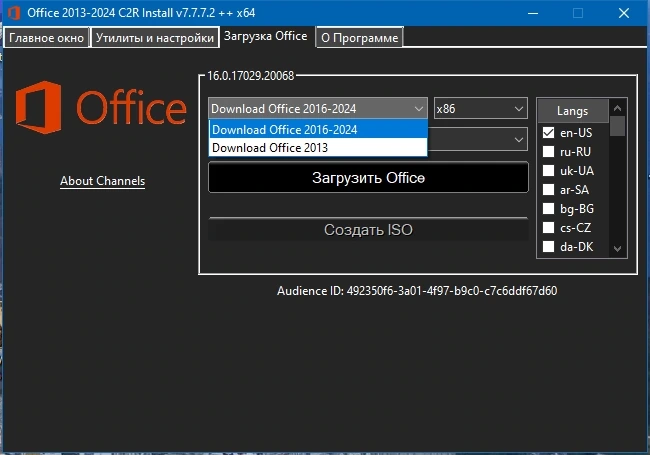
Task: Click the Audience ID text
Action: (417, 291)
